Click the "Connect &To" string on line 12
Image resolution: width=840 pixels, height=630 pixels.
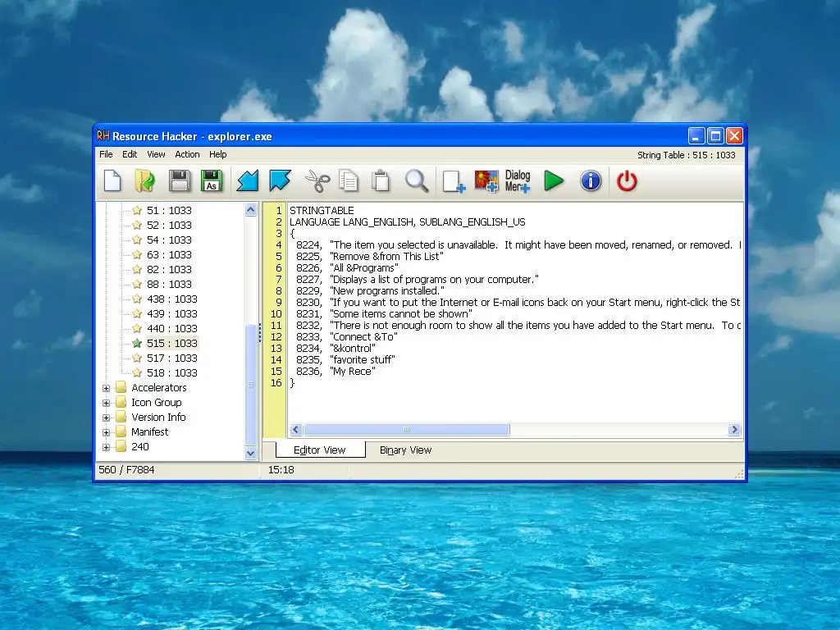pos(364,336)
